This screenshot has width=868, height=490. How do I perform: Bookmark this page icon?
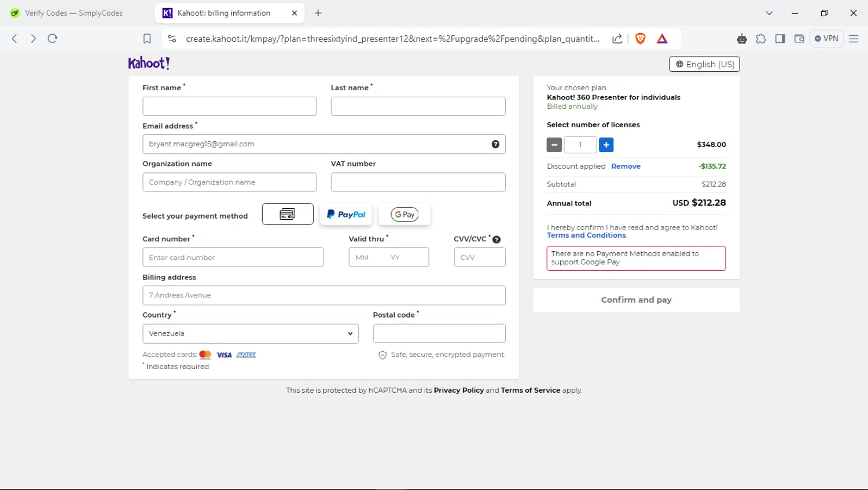click(147, 39)
